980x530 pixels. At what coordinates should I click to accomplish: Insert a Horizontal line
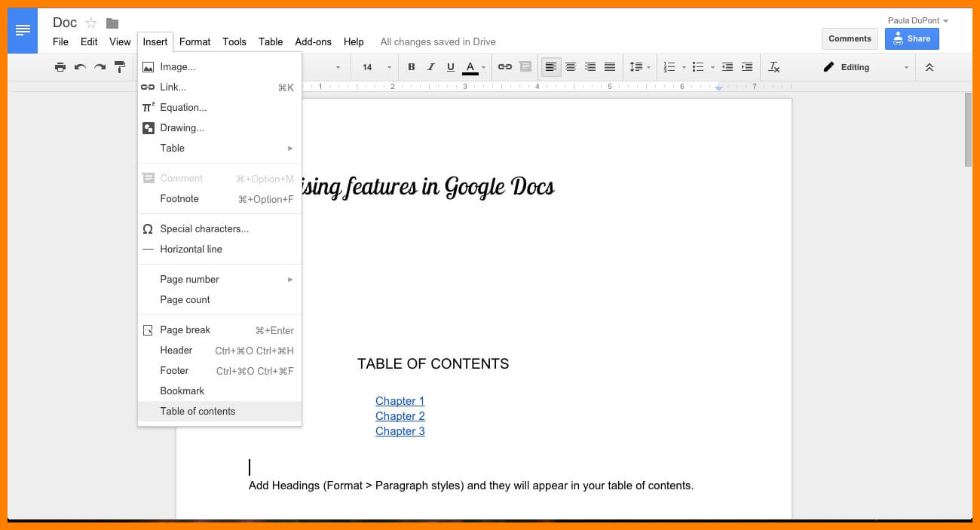[219, 250]
